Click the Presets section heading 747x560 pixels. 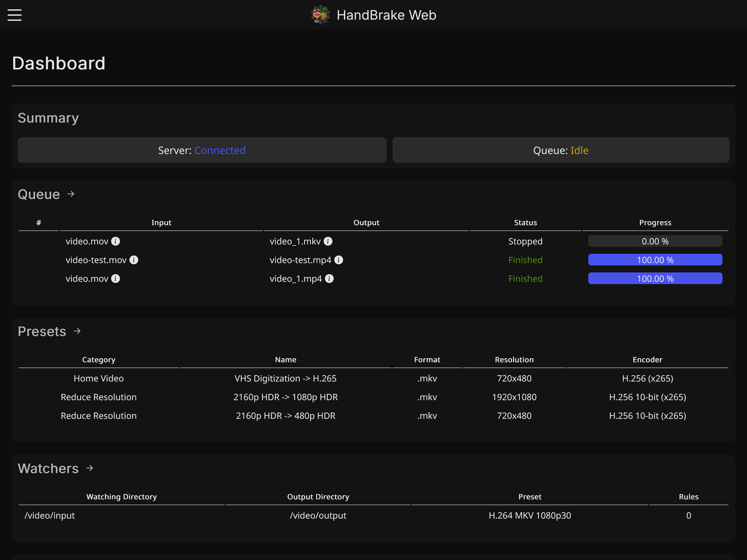42,331
